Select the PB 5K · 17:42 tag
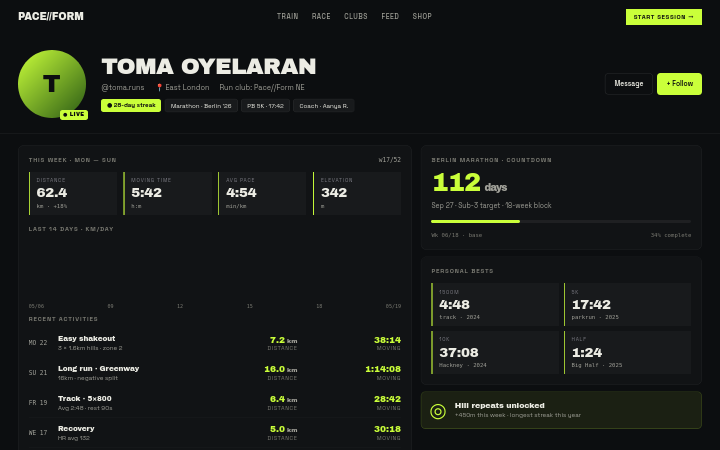Screen dimensions: 720x450 pos(265,106)
